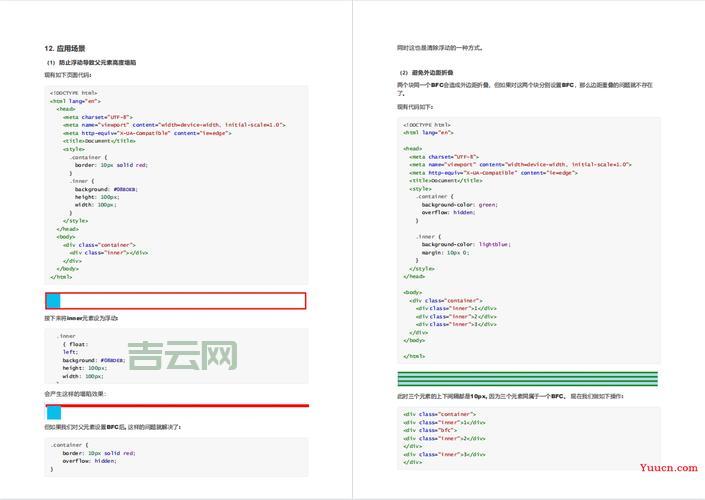Click the '同时这也是清除浮动的一种方式' sentence
The width and height of the screenshot is (705, 500).
440,47
